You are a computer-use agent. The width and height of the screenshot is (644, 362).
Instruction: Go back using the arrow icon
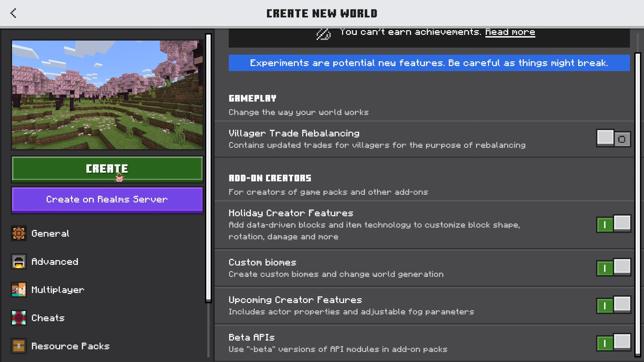(x=13, y=13)
